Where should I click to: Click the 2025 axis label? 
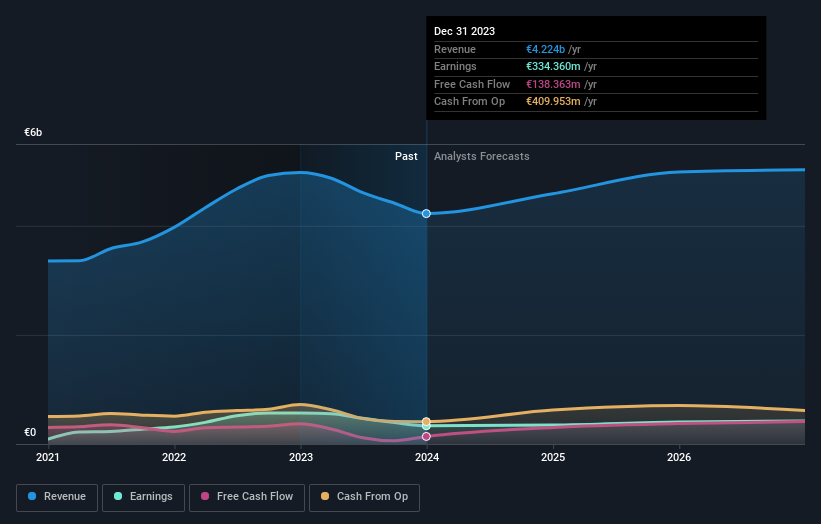553,457
